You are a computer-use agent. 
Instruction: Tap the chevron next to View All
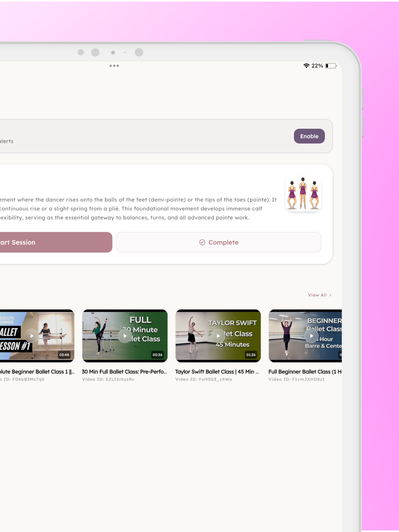330,295
